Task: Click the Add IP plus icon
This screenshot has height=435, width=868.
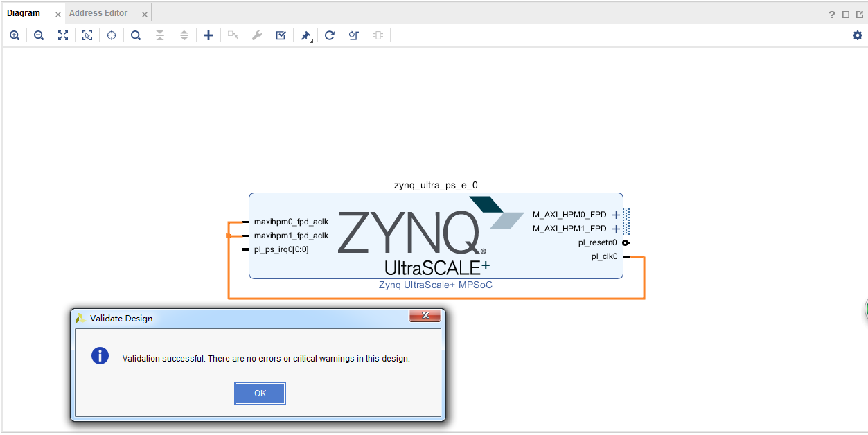Action: click(209, 35)
